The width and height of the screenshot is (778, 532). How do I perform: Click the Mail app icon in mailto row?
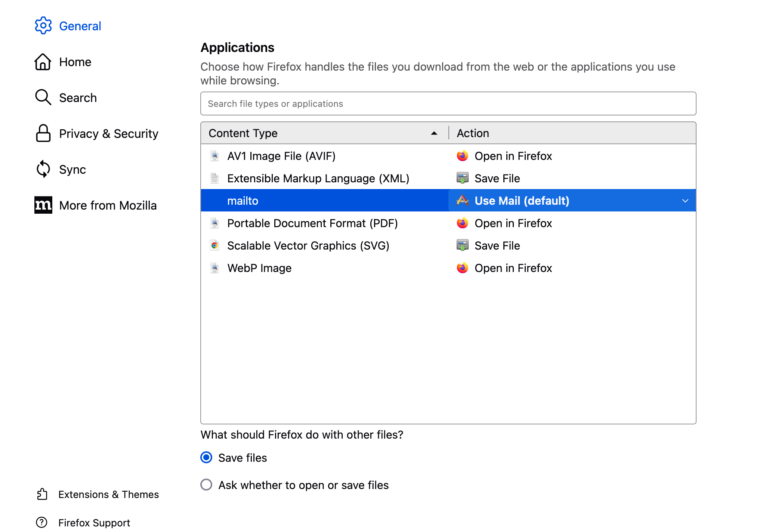pos(463,201)
